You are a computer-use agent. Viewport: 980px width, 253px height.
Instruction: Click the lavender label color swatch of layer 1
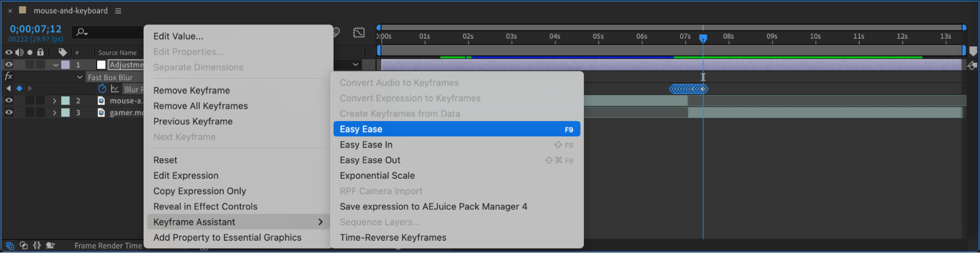(x=66, y=65)
